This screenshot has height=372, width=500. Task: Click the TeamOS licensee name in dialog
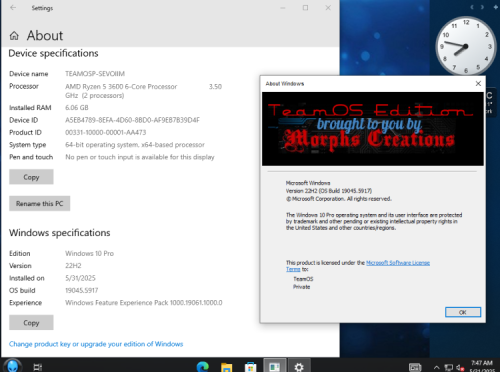(303, 279)
